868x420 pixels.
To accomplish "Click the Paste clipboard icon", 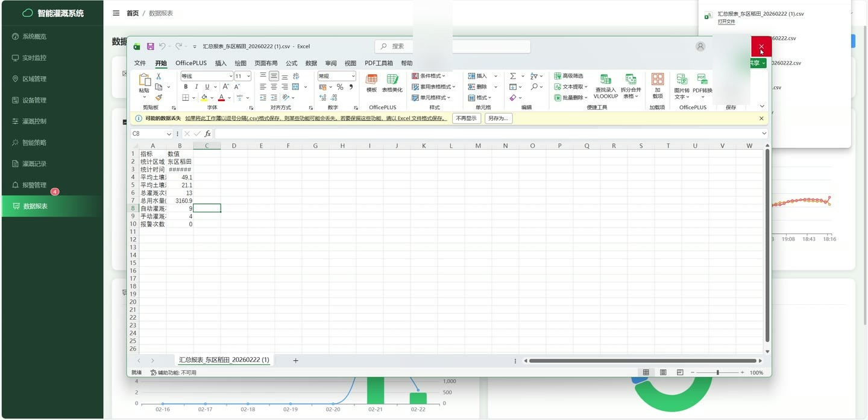I will tap(145, 80).
